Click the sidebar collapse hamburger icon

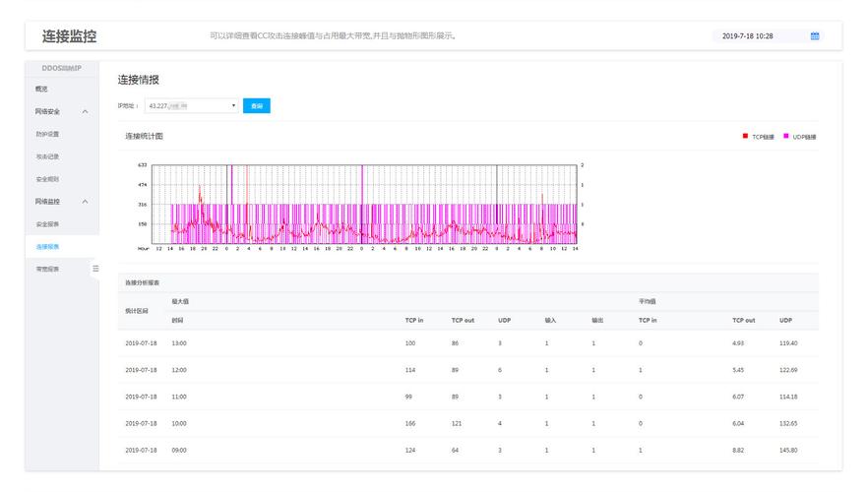pyautogui.click(x=95, y=269)
